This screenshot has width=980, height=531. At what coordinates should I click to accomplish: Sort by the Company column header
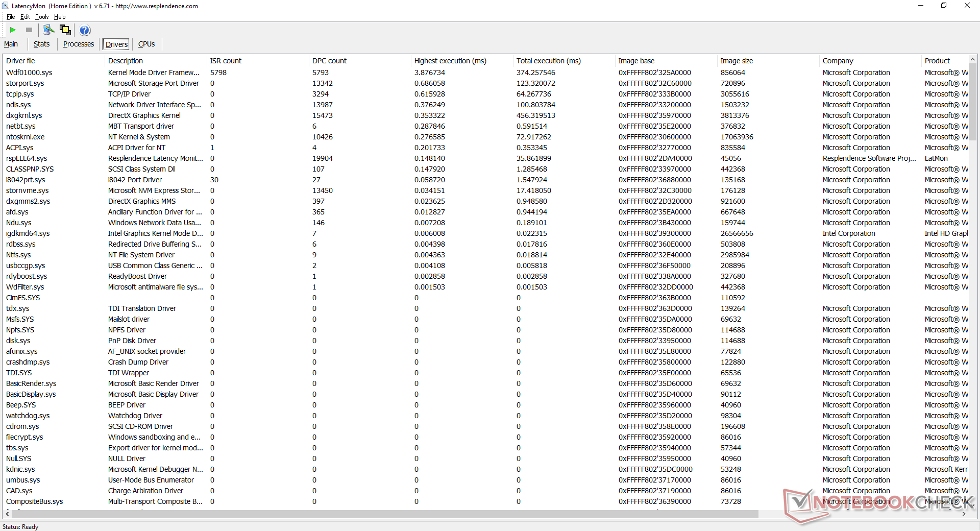pyautogui.click(x=870, y=61)
